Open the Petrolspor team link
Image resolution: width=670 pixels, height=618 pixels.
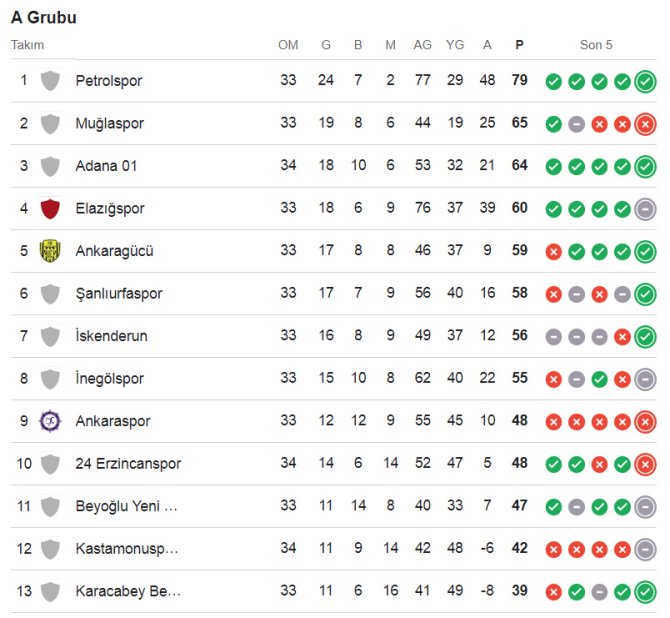(108, 80)
